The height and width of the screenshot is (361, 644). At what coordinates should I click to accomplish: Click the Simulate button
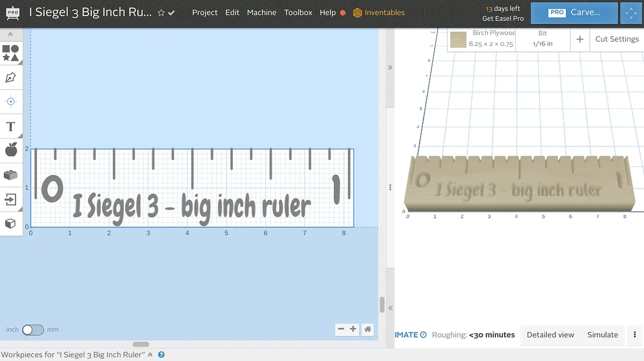(x=602, y=335)
